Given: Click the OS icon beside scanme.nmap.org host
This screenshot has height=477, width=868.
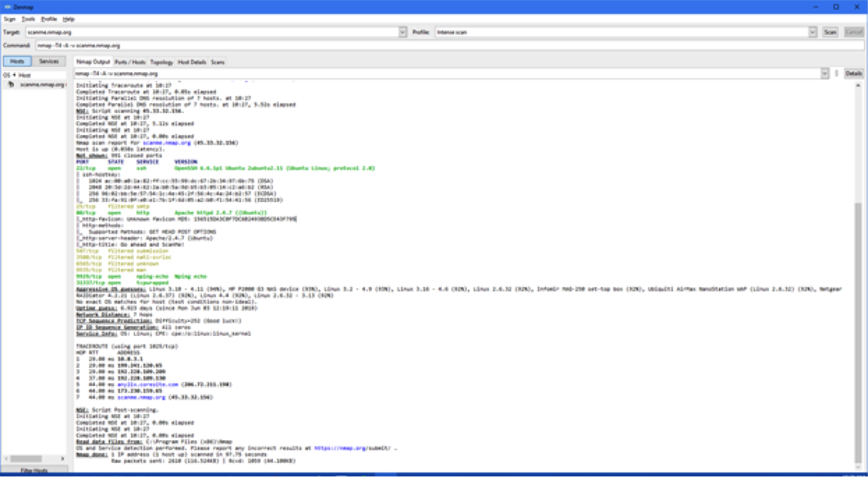Looking at the screenshot, I should point(11,85).
